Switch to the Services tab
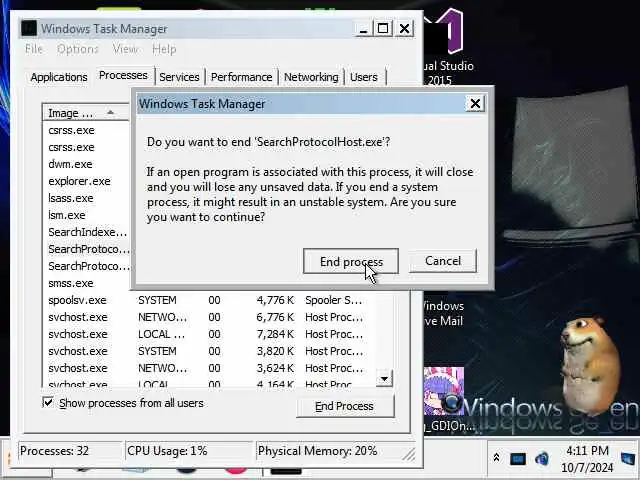This screenshot has height=480, width=640. click(x=179, y=77)
